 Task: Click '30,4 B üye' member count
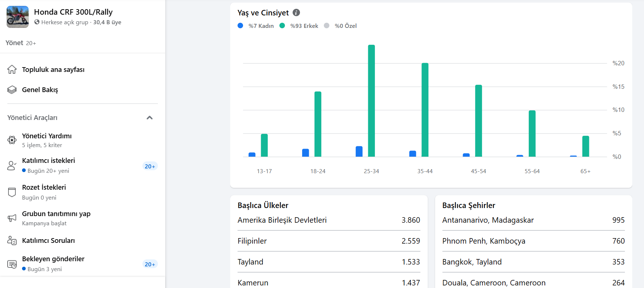tap(107, 22)
